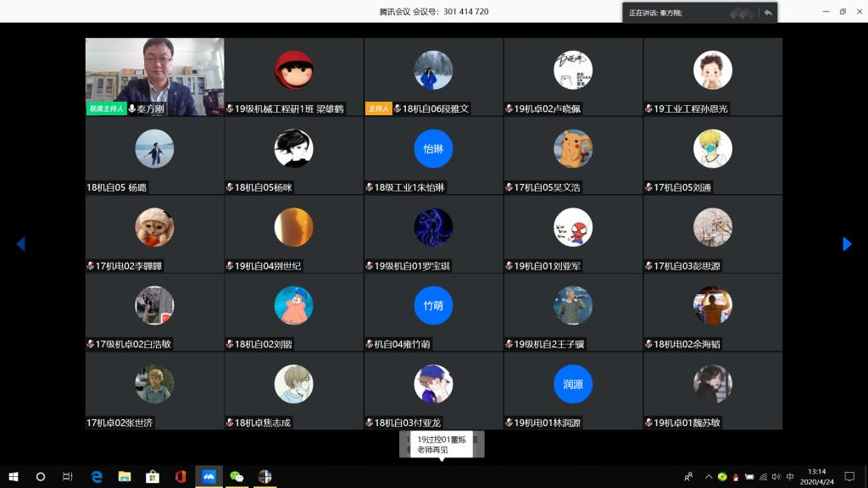This screenshot has width=868, height=488.
Task: Click muted mic icon of 梁雄鹤
Action: (x=230, y=109)
